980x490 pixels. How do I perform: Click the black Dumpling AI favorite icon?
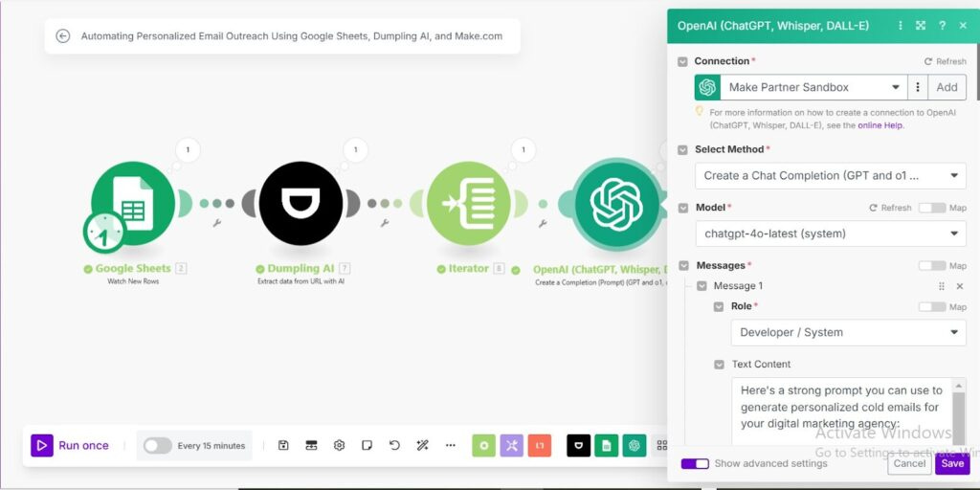pyautogui.click(x=579, y=446)
